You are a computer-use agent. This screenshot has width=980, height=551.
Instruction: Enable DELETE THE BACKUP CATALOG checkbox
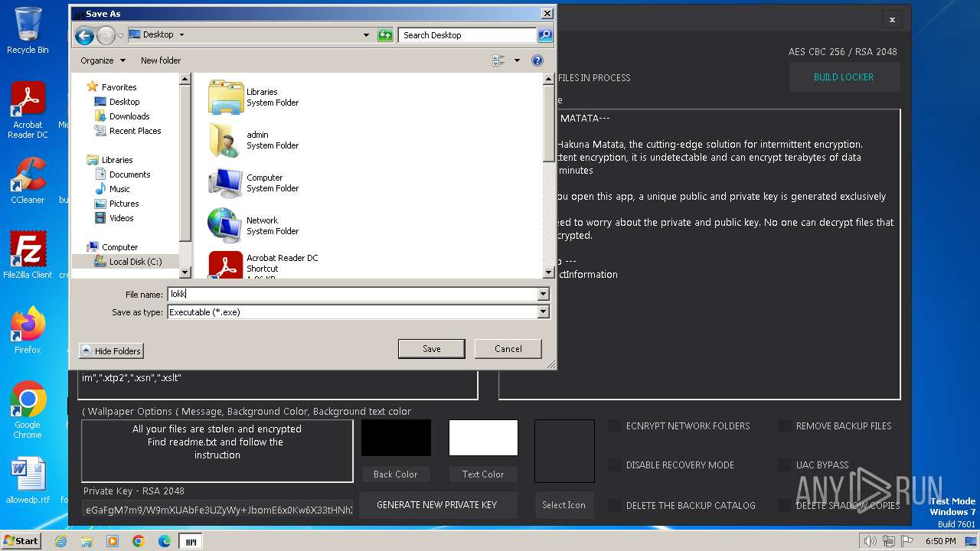[x=614, y=506]
